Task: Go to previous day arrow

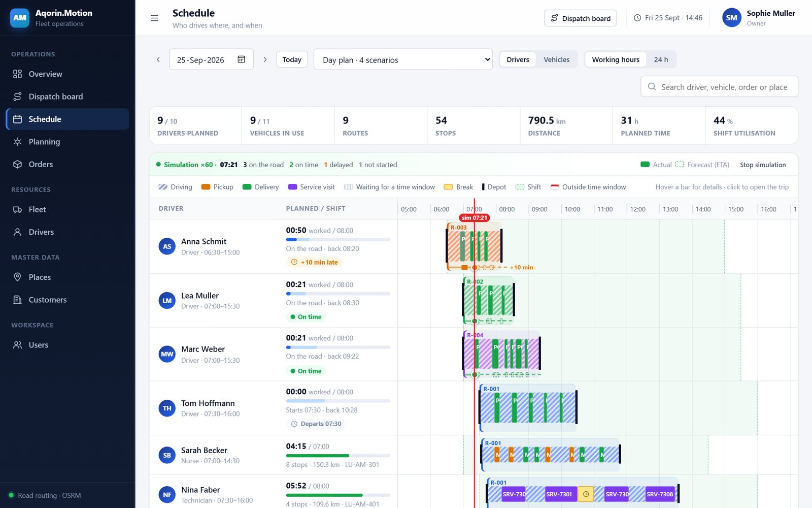Action: 158,59
